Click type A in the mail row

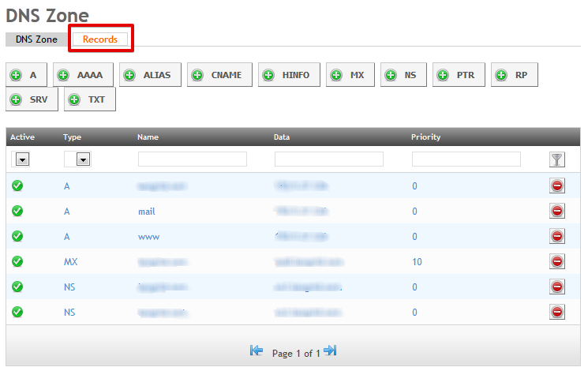point(67,212)
